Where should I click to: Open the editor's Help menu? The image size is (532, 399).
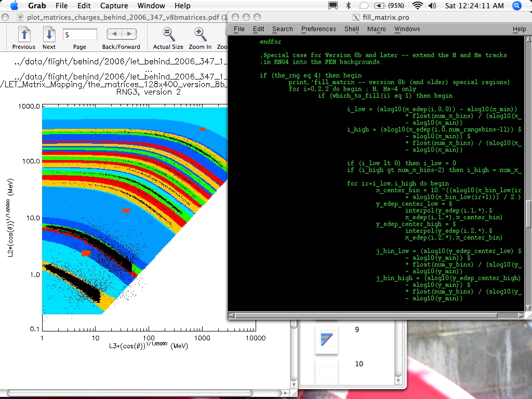point(519,29)
